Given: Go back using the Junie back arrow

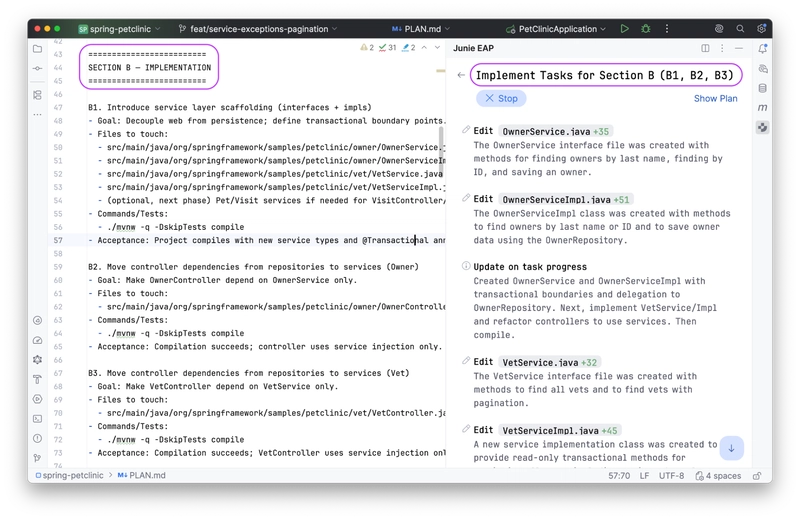Looking at the screenshot, I should pyautogui.click(x=461, y=75).
